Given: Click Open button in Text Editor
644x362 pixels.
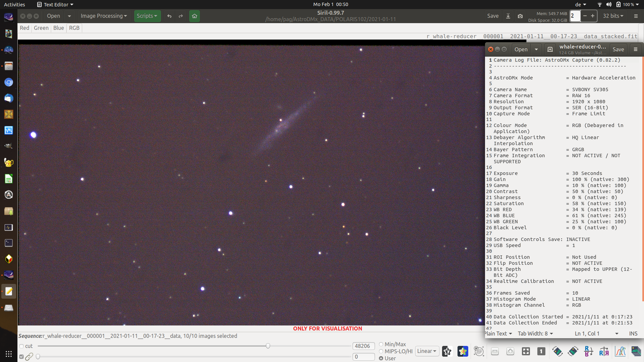Looking at the screenshot, I should pyautogui.click(x=521, y=49).
